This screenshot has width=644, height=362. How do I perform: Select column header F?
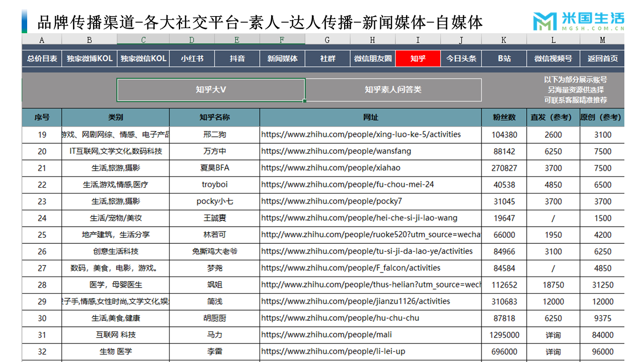(282, 40)
